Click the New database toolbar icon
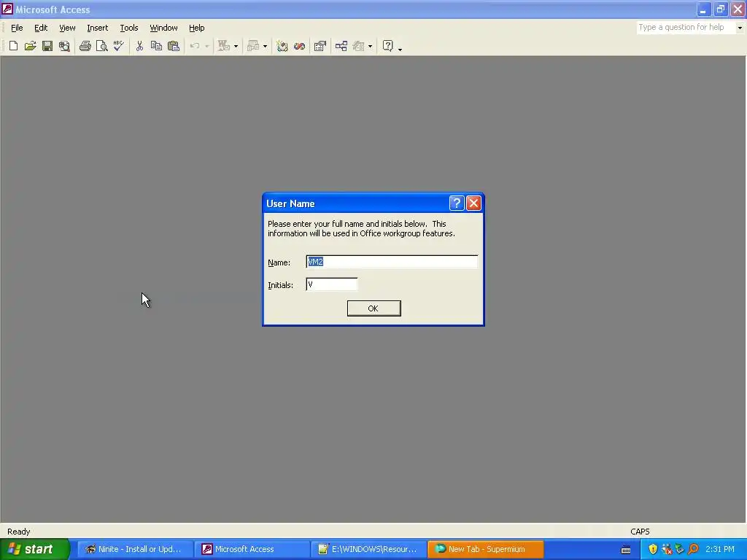 13,46
